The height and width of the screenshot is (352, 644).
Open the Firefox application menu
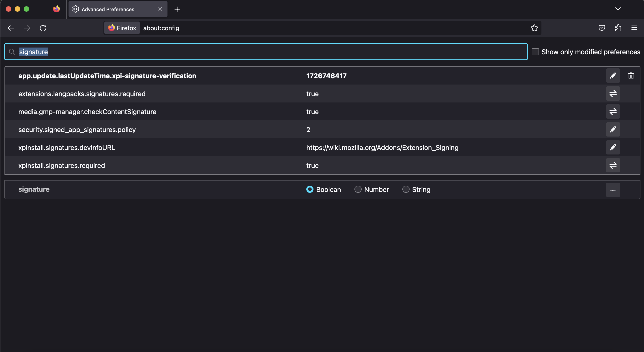[x=634, y=28]
